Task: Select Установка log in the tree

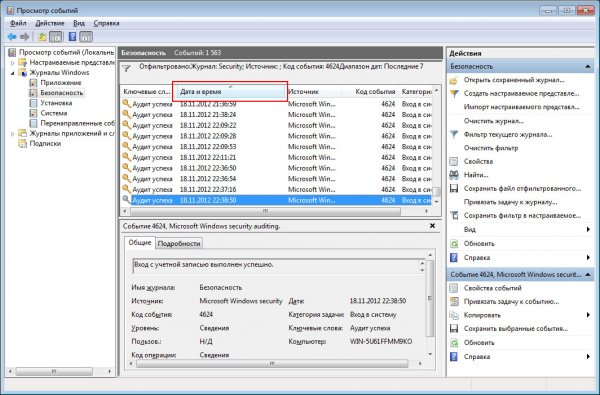Action: tap(56, 103)
